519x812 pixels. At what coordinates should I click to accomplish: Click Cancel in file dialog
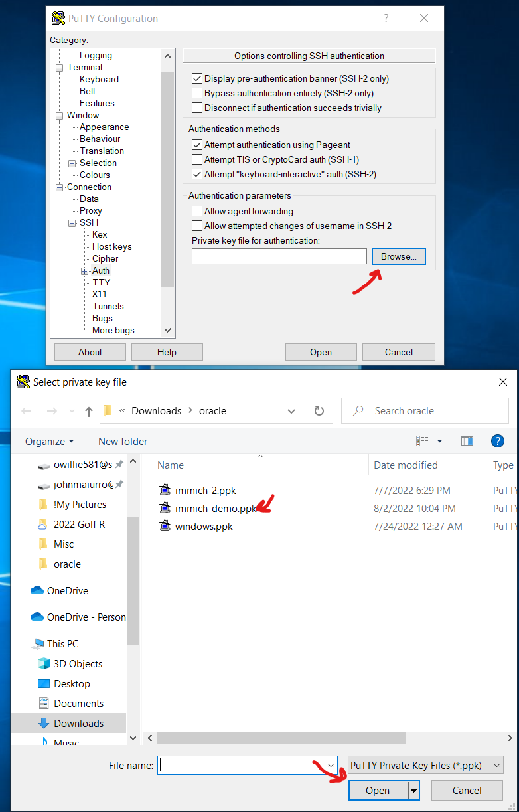[467, 790]
